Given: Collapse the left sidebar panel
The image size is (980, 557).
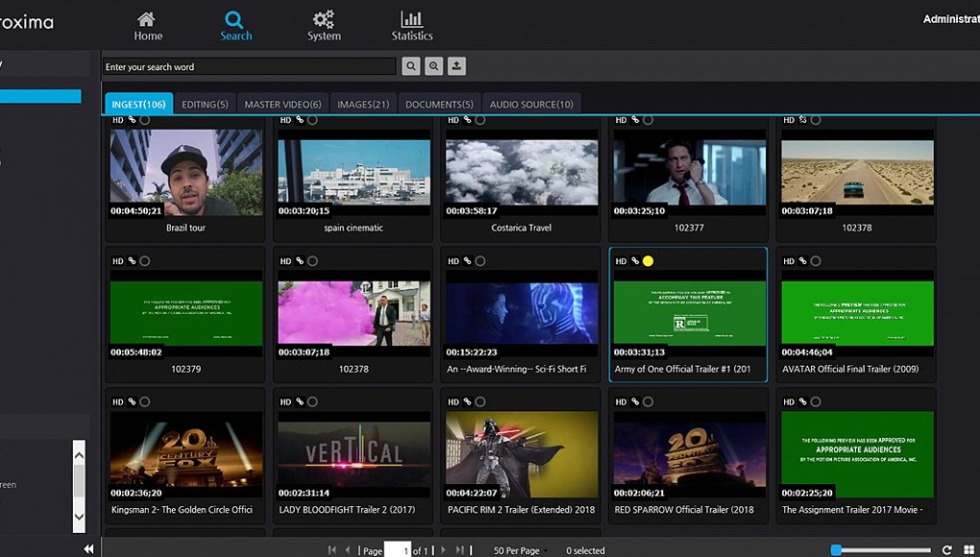Looking at the screenshot, I should click(x=88, y=549).
